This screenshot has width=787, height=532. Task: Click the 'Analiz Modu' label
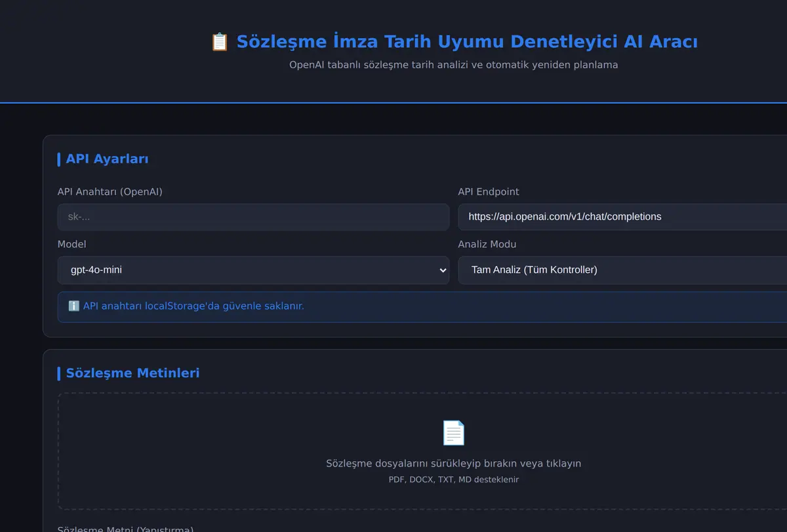tap(487, 244)
